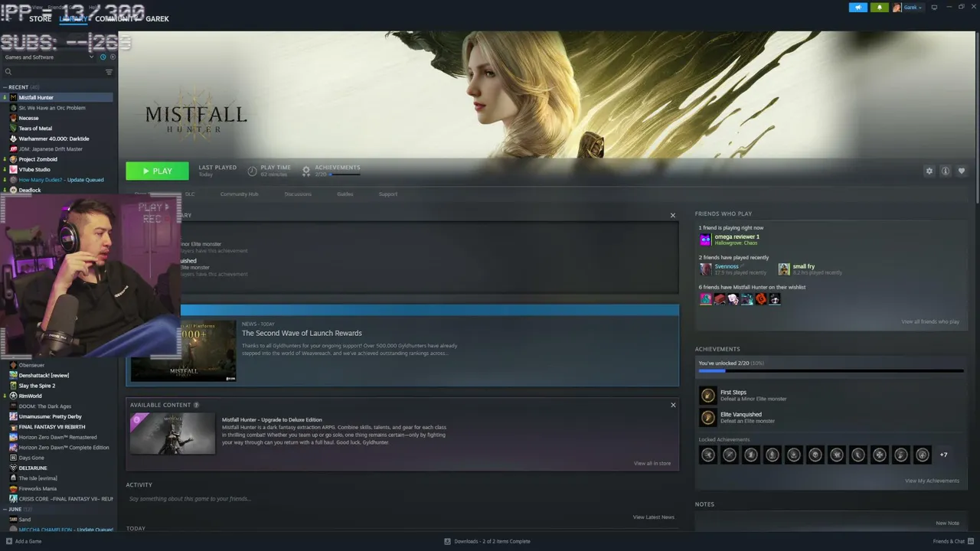Open the Guides tab
This screenshot has height=551, width=980.
pos(345,194)
